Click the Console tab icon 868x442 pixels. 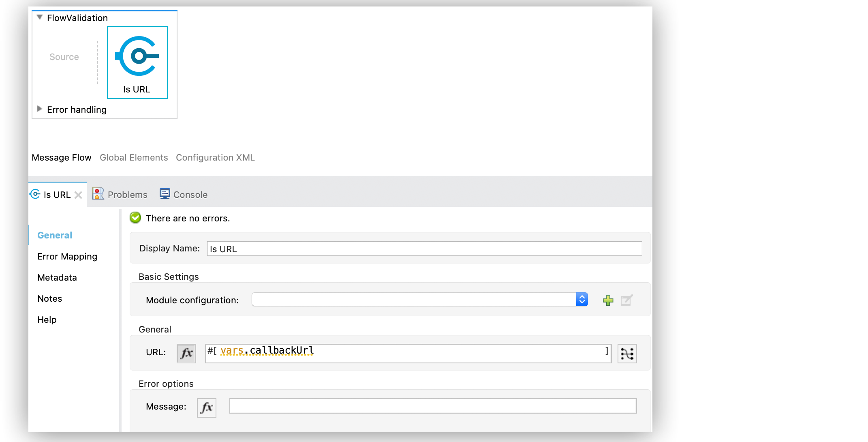pyautogui.click(x=165, y=193)
